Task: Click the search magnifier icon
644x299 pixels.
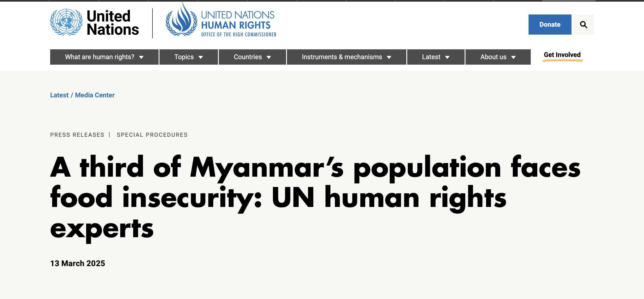Action: [584, 25]
